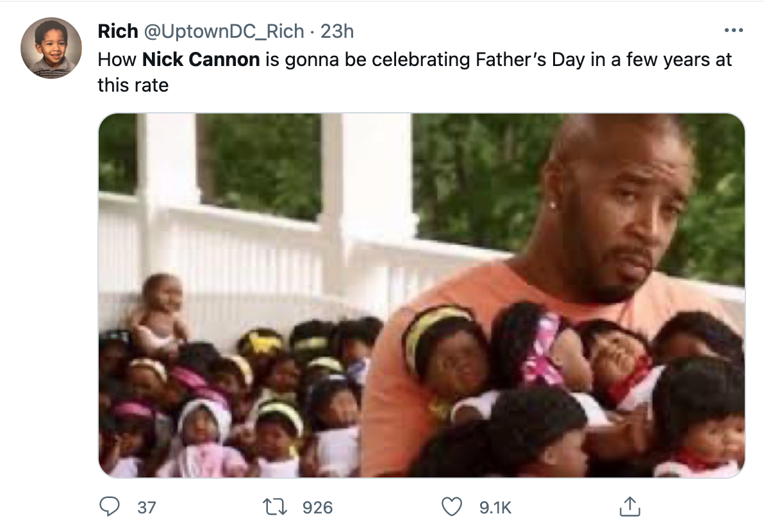
Task: Open Rich's profile avatar photo
Action: point(51,48)
